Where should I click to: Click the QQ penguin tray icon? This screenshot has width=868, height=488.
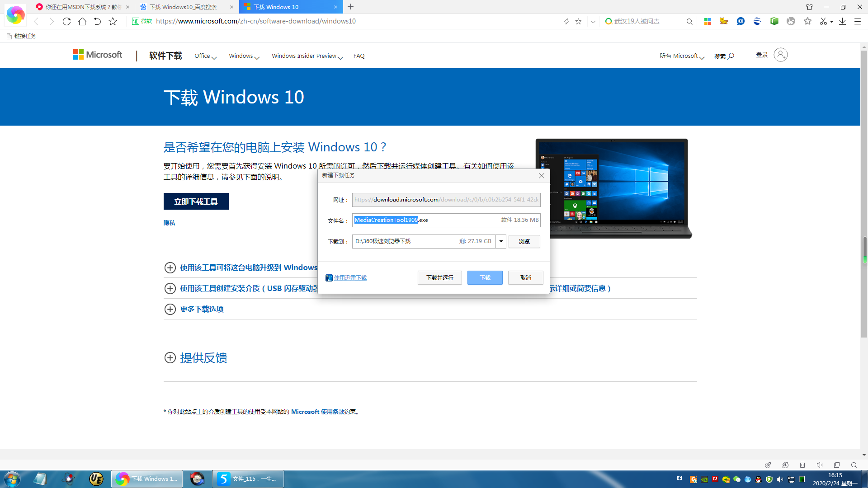[x=758, y=479]
